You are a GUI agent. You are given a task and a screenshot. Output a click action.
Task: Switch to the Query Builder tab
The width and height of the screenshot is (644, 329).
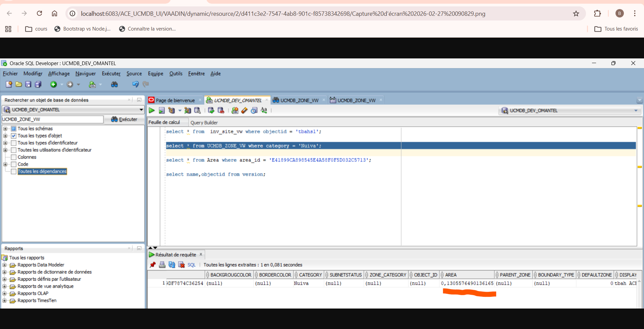(x=204, y=123)
